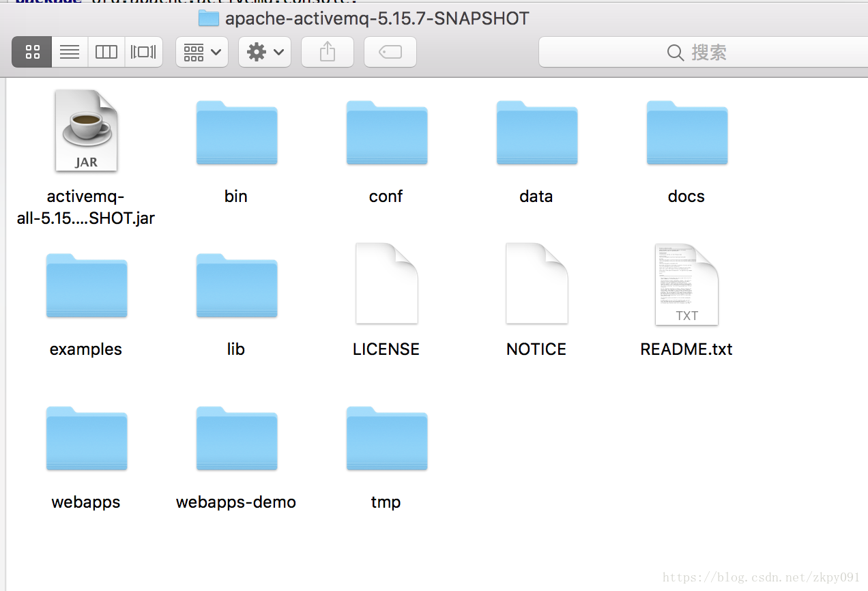
Task: Click the activemq-all-5.15....SHOT.jar file name
Action: pyautogui.click(x=86, y=207)
